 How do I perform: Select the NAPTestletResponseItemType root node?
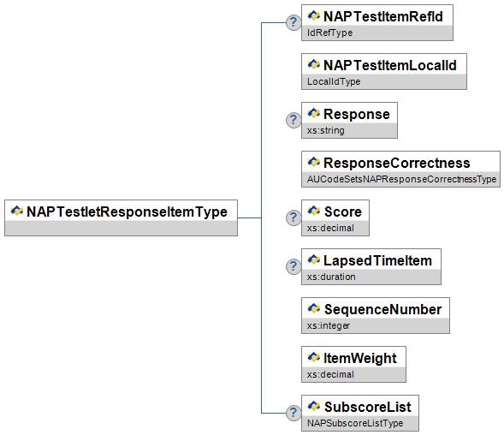122,217
